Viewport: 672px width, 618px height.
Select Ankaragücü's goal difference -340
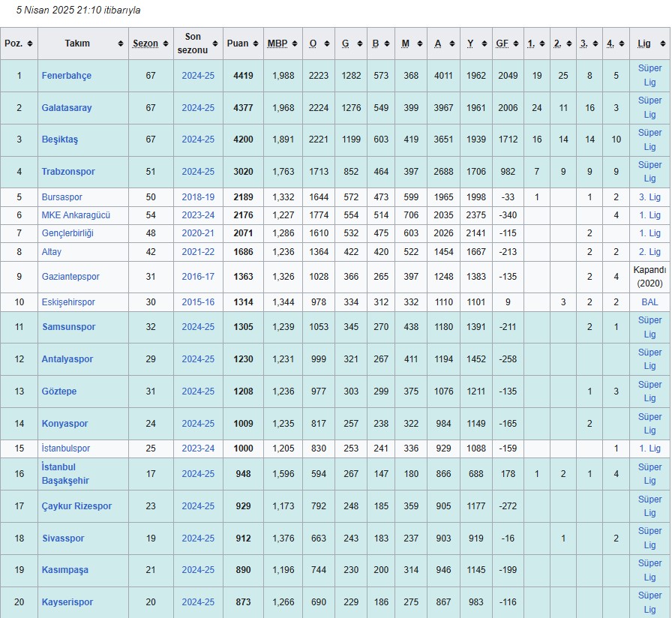(x=508, y=215)
